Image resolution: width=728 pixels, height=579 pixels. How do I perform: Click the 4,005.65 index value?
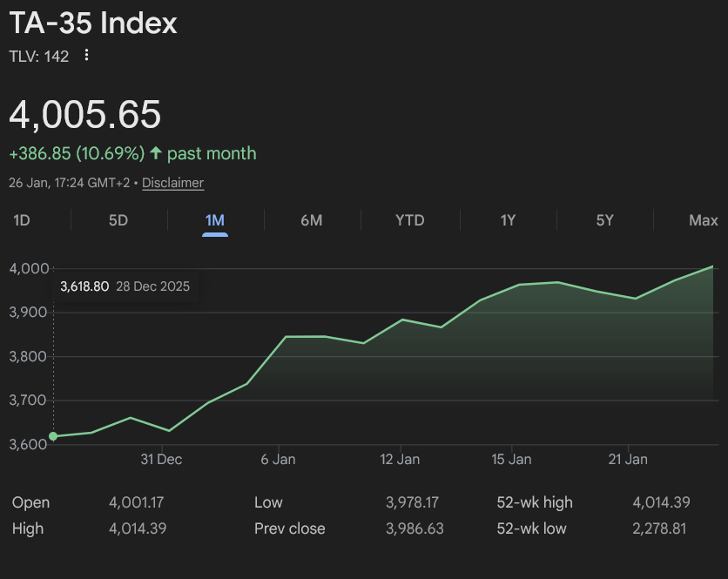[x=85, y=114]
